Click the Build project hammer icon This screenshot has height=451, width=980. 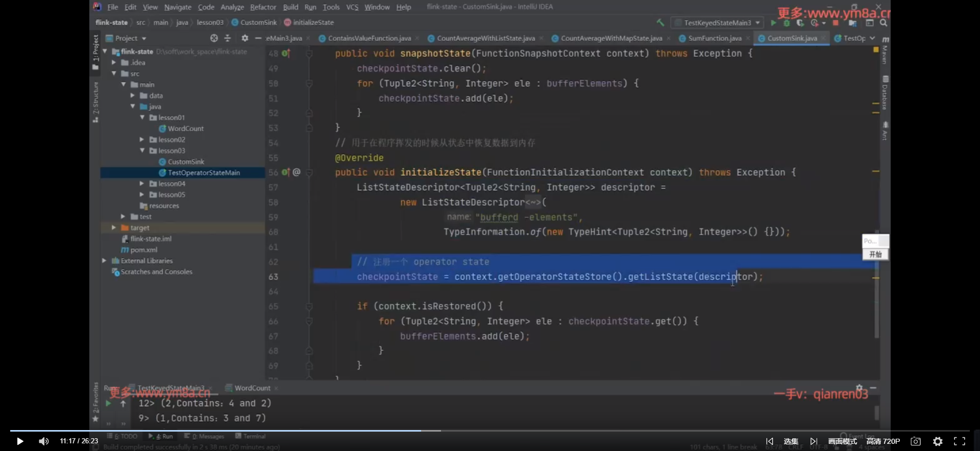coord(660,22)
